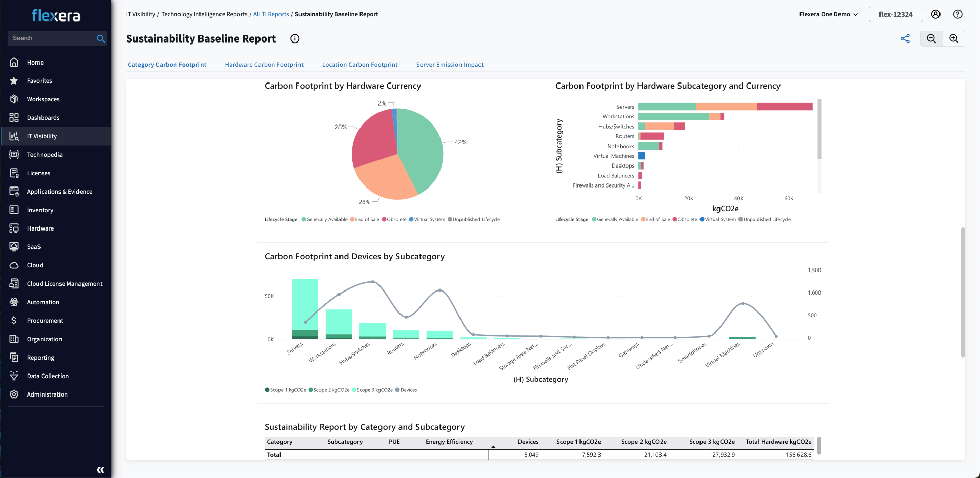Screen dimensions: 980x478
Task: Zoom out using the magnifier minus icon
Action: pyautogui.click(x=931, y=39)
